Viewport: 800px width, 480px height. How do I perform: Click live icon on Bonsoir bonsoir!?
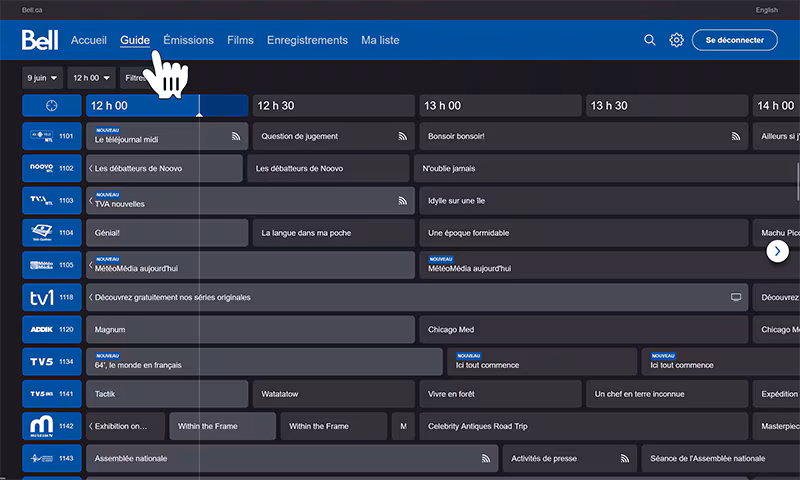coord(736,136)
